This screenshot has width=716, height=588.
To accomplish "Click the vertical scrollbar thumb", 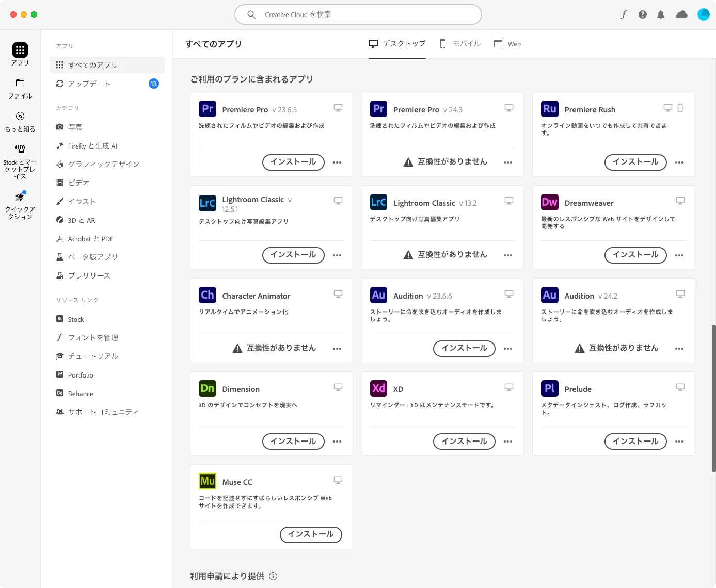I will point(713,398).
